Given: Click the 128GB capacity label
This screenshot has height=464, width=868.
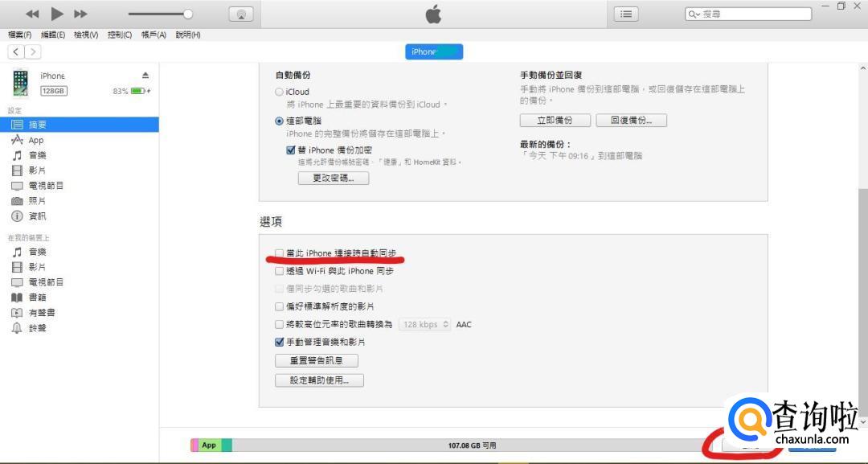Looking at the screenshot, I should pos(54,91).
